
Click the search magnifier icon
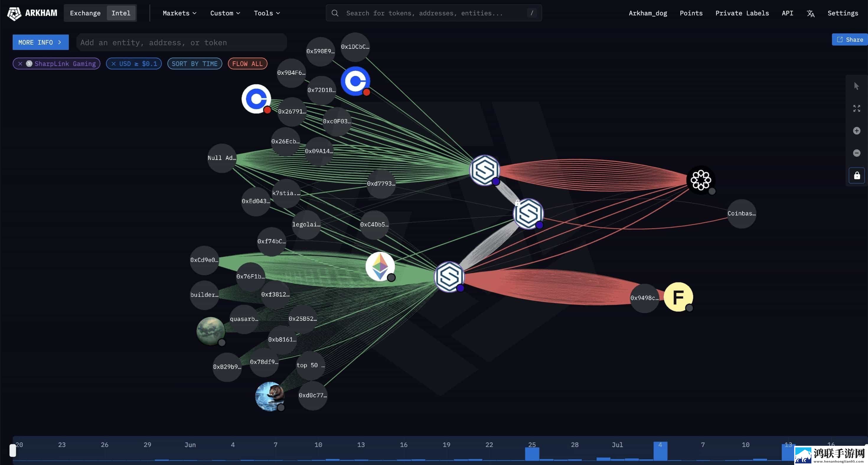335,13
